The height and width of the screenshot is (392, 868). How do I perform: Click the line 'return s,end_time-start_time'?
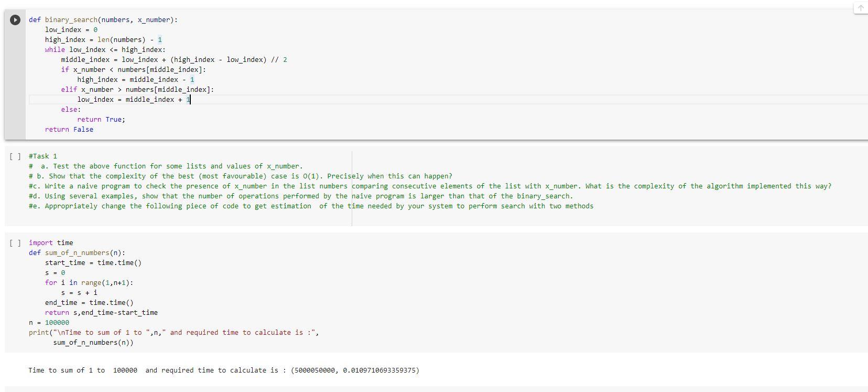pos(101,313)
